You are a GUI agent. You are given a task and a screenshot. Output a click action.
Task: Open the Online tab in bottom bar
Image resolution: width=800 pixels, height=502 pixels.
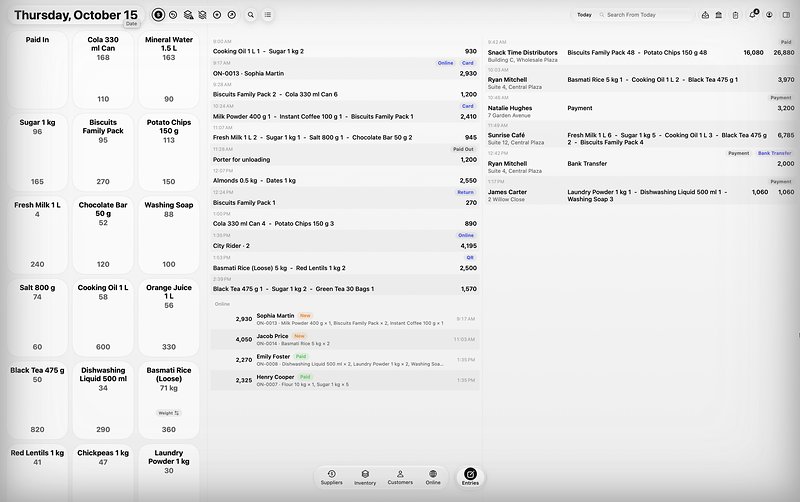[x=433, y=478]
